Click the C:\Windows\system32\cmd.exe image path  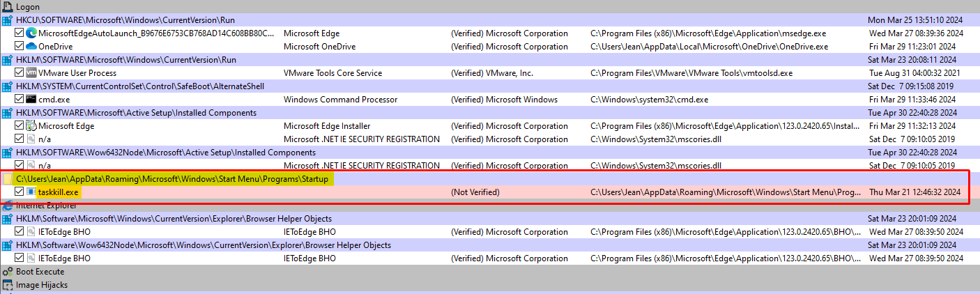pyautogui.click(x=649, y=99)
